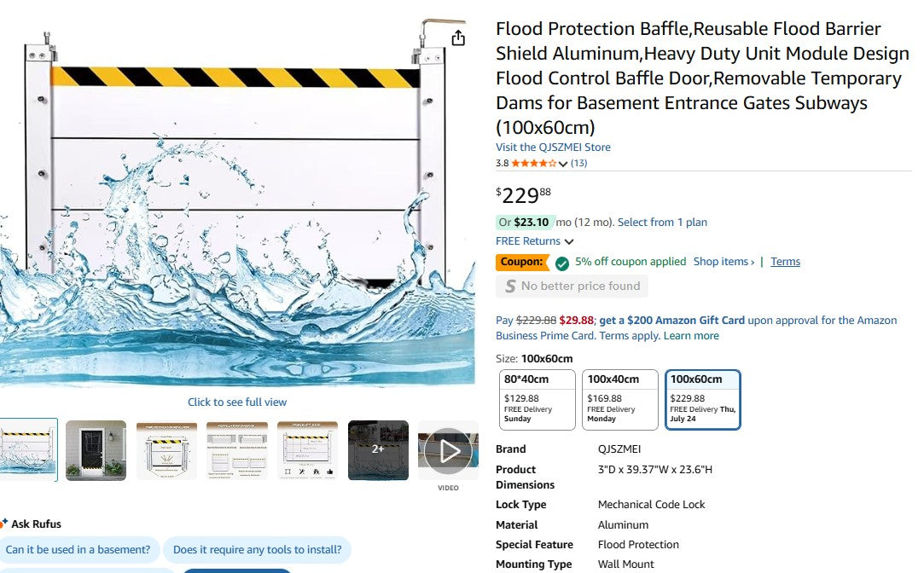Click the share icon above the product image
This screenshot has height=573, width=924.
458,38
